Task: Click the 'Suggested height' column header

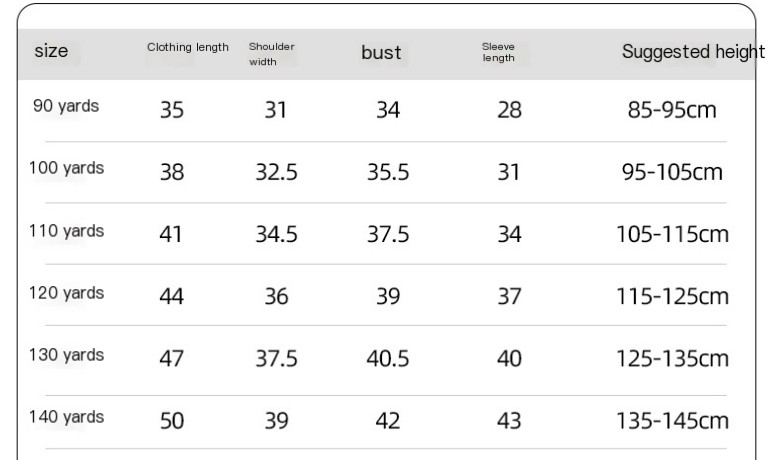Action: [692, 52]
